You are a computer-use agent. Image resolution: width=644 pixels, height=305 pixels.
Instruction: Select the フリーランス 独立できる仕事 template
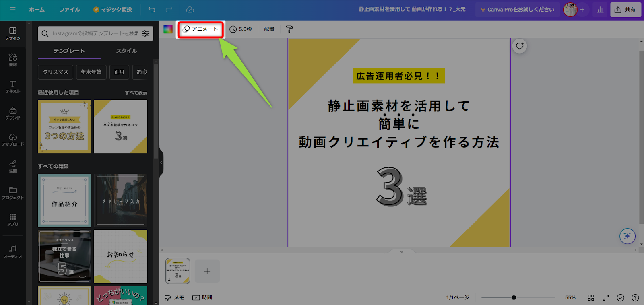(64, 256)
